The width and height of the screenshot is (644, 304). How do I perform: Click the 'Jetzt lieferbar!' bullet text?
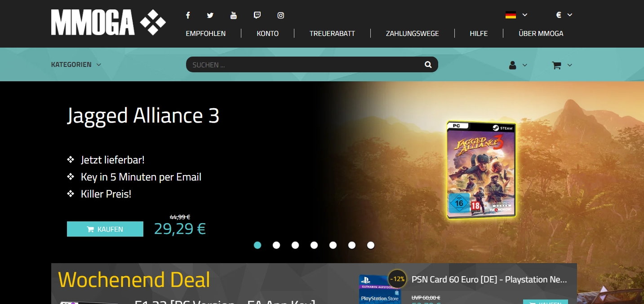pos(113,160)
